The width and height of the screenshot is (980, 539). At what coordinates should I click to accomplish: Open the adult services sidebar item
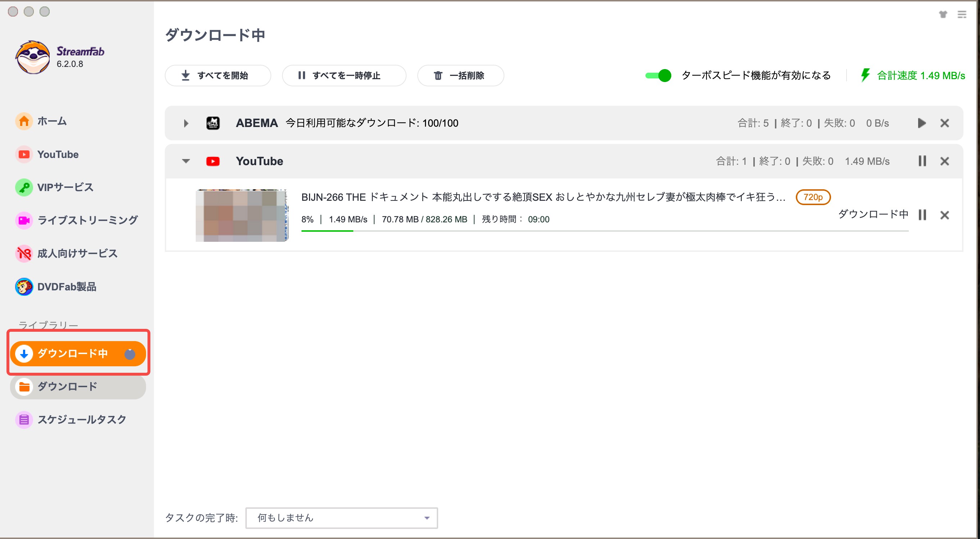pos(67,253)
